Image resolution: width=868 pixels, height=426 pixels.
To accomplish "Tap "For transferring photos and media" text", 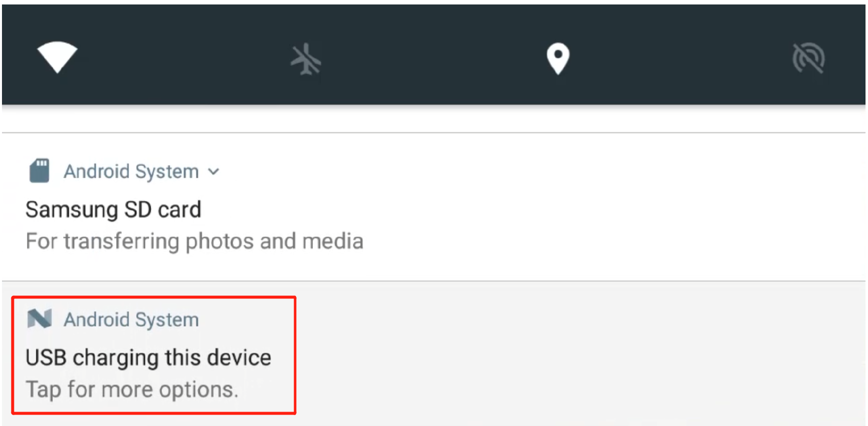I will [x=194, y=241].
